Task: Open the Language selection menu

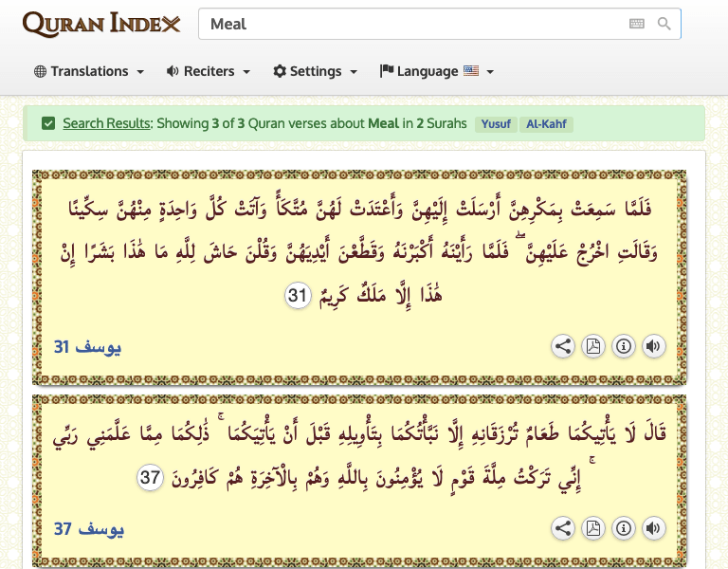Action: (436, 71)
